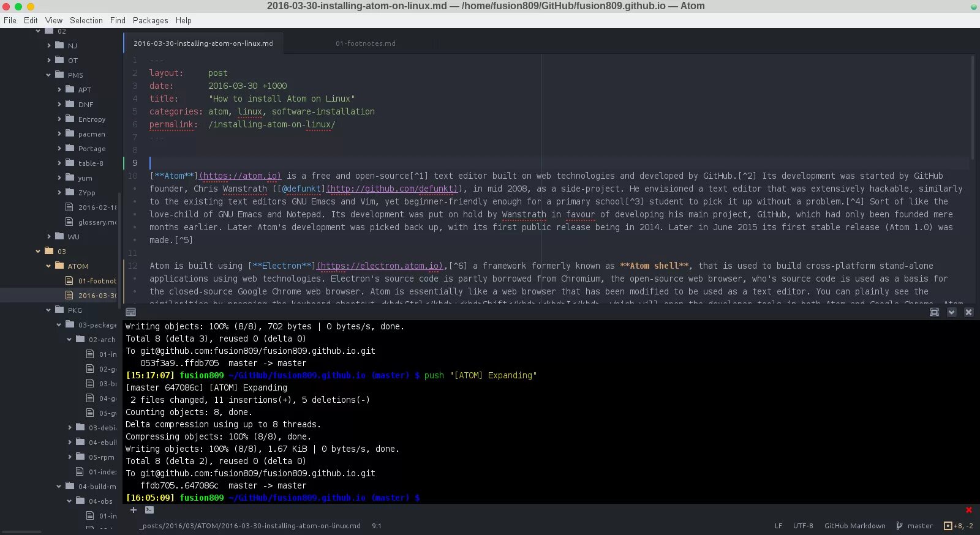Click the 04-obs folder icon
Image resolution: width=980 pixels, height=535 pixels.
tap(80, 501)
